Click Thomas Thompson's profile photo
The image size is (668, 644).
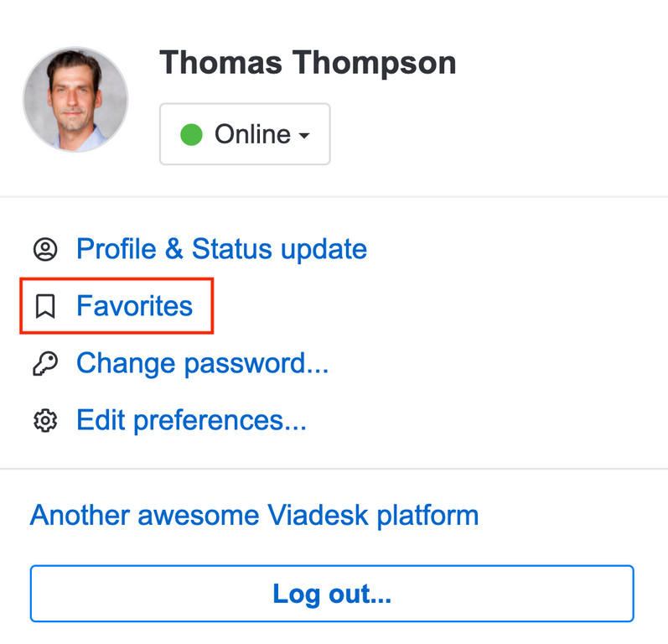coord(75,99)
